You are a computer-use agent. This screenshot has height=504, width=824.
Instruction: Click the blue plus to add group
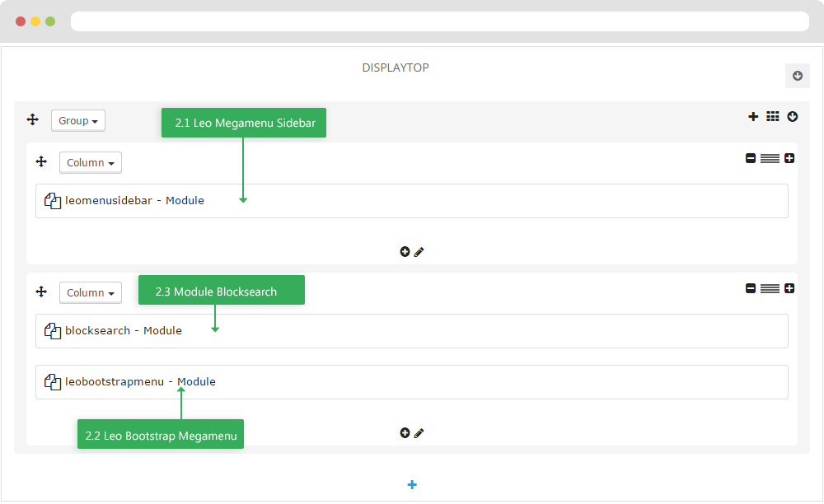[x=412, y=484]
